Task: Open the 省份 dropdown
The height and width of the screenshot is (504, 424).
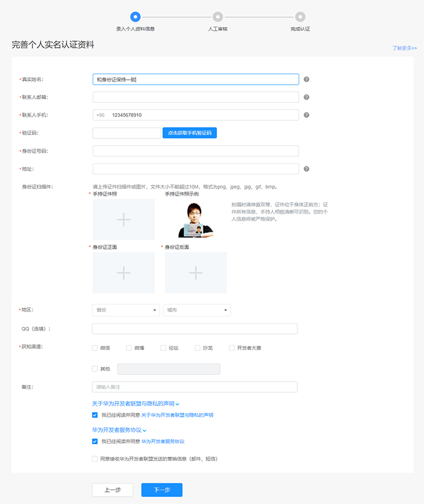Action: click(126, 310)
